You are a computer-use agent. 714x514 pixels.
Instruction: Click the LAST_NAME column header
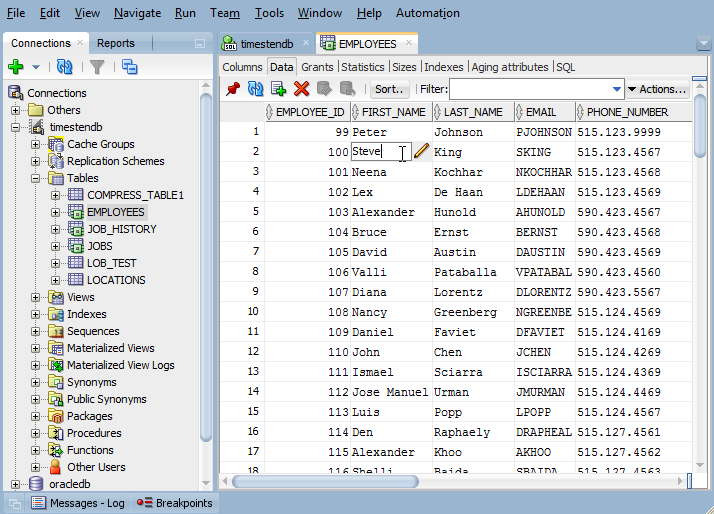click(473, 112)
